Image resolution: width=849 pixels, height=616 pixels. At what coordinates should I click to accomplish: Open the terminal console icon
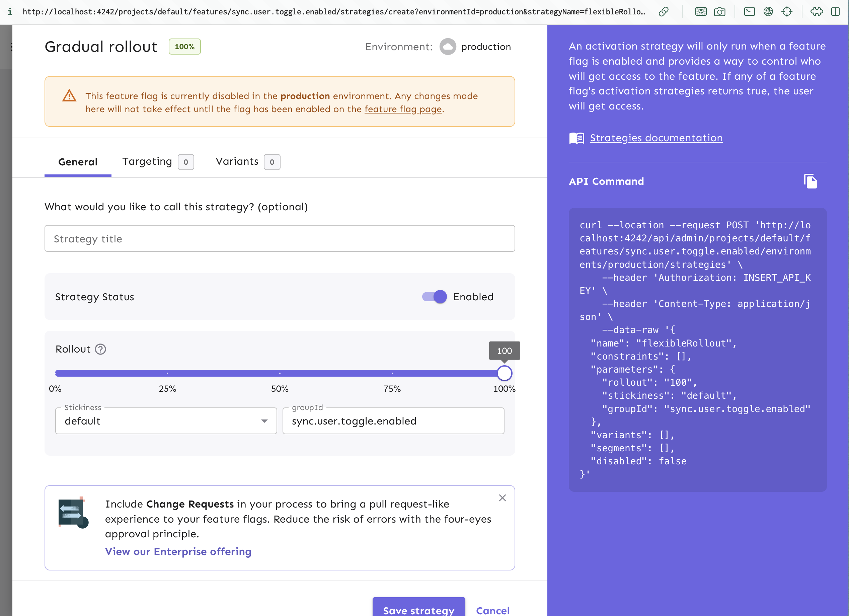coord(749,12)
